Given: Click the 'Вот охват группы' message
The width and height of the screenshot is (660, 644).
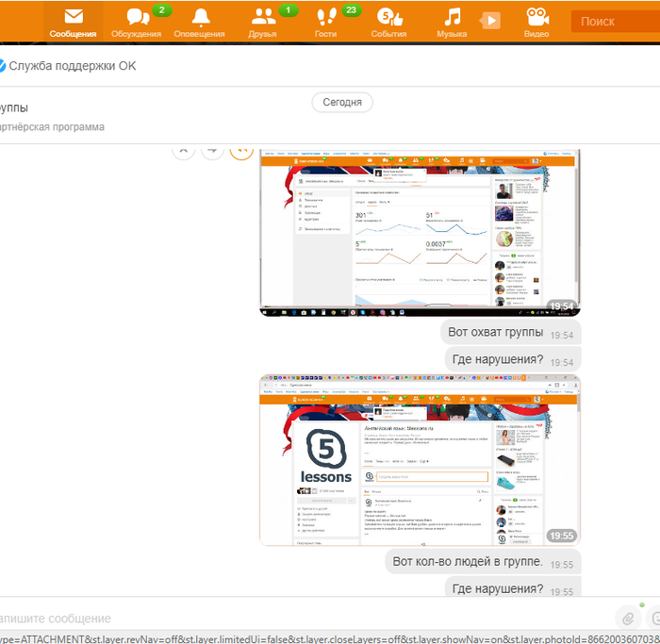Looking at the screenshot, I should [x=496, y=332].
